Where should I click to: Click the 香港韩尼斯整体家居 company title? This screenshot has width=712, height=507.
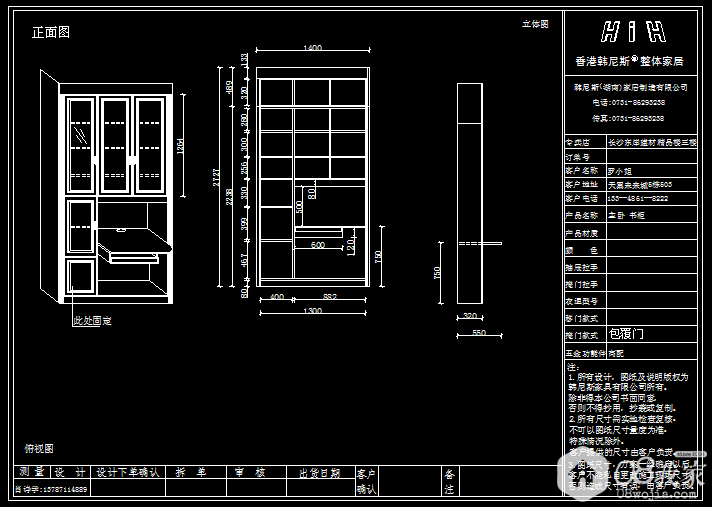[x=629, y=61]
